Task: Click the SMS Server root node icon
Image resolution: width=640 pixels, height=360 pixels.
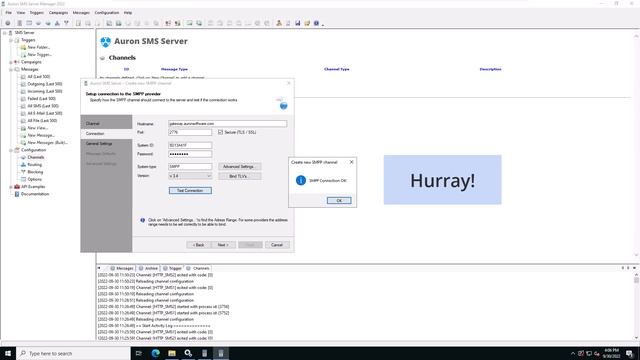Action: click(11, 33)
